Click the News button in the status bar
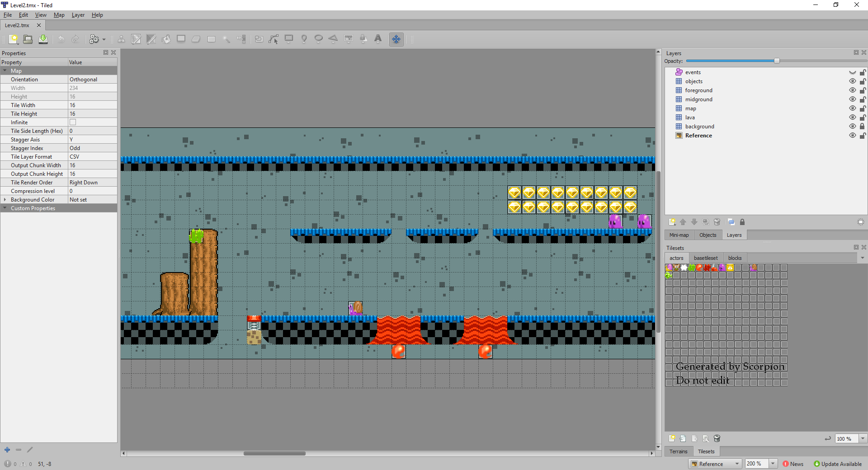 click(x=793, y=464)
